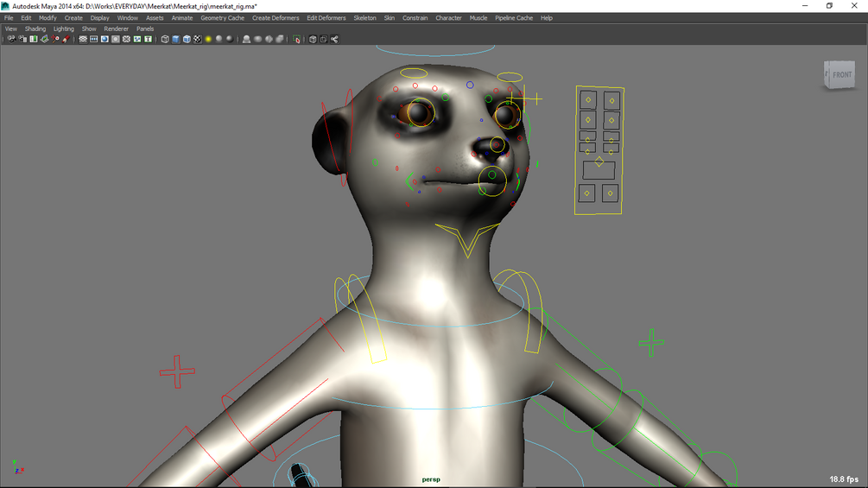Toggle the Film Gate icon
The image size is (868, 488).
click(x=93, y=39)
